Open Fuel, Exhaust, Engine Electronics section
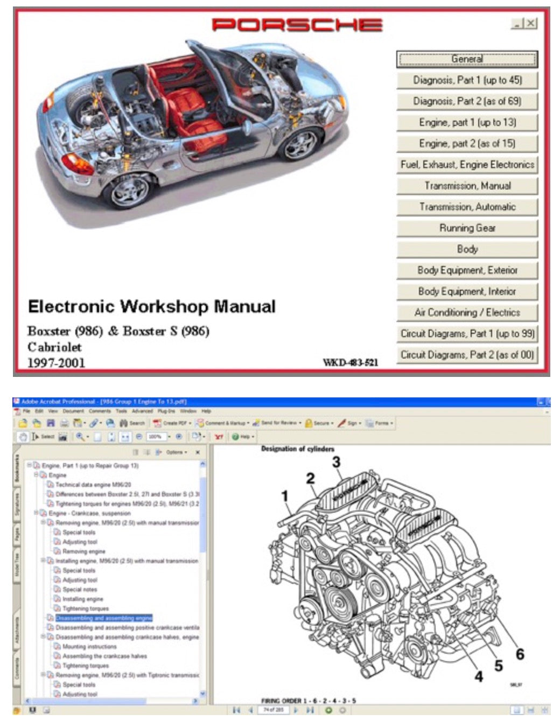This screenshot has height=728, width=560. click(x=467, y=165)
